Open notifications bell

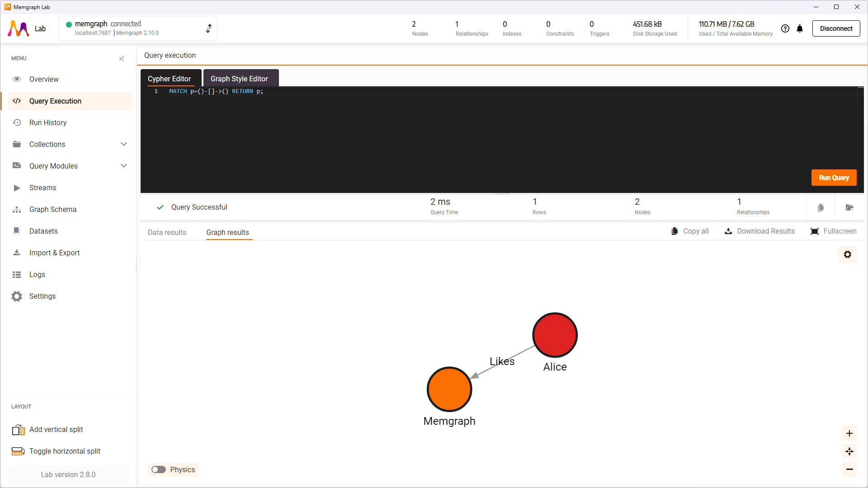pos(800,28)
